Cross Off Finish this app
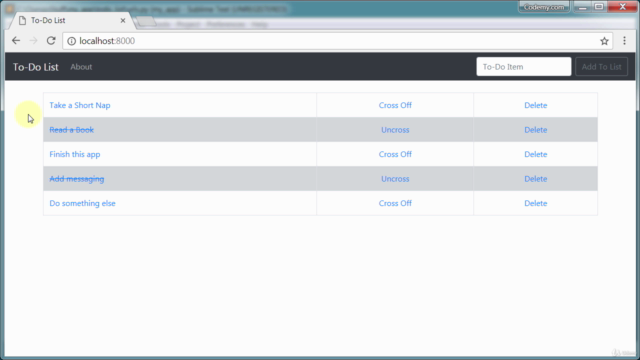Screen dimensions: 640x360 pos(395,154)
